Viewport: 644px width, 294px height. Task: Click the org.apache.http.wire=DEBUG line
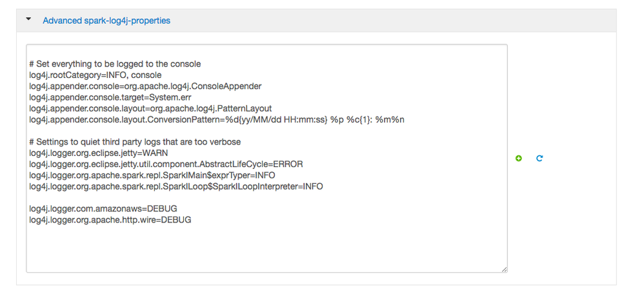(110, 220)
